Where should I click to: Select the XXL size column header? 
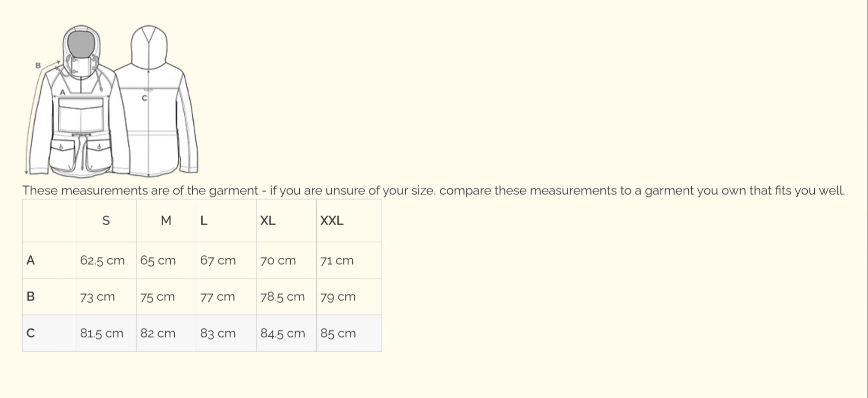click(332, 221)
